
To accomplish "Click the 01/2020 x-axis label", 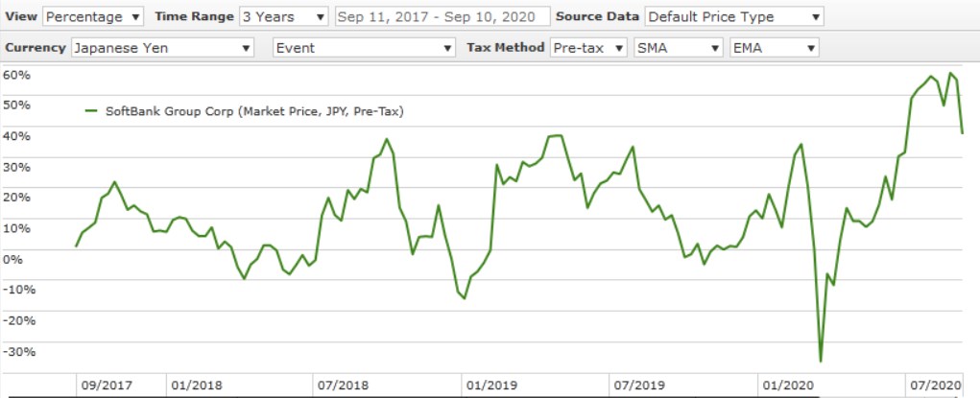I will (787, 385).
